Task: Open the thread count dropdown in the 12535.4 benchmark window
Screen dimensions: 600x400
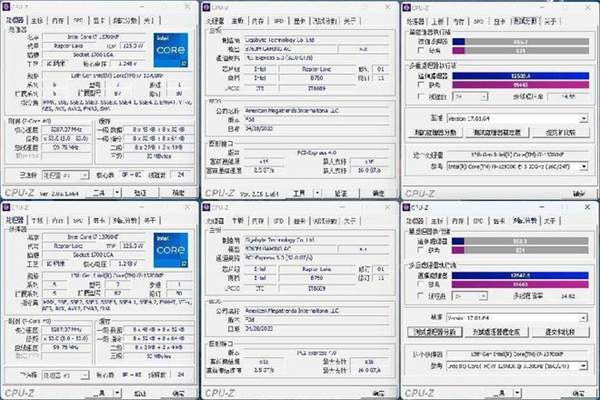Action: 470,96
